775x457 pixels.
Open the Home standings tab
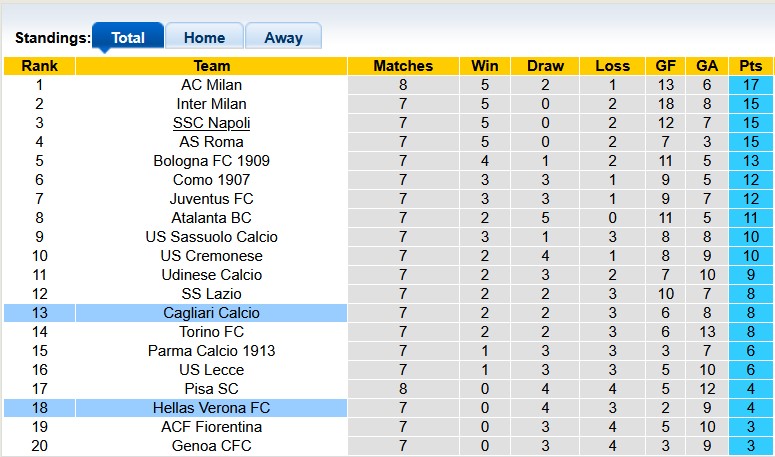(204, 38)
